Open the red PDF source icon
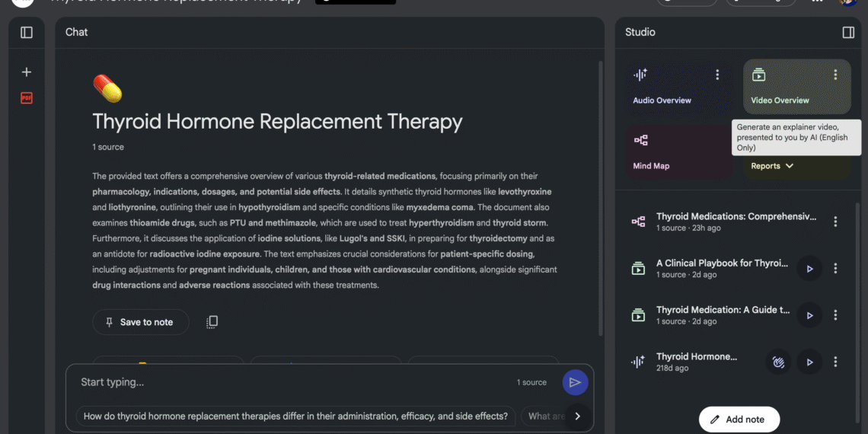Screen dimensions: 868x434 coord(27,98)
